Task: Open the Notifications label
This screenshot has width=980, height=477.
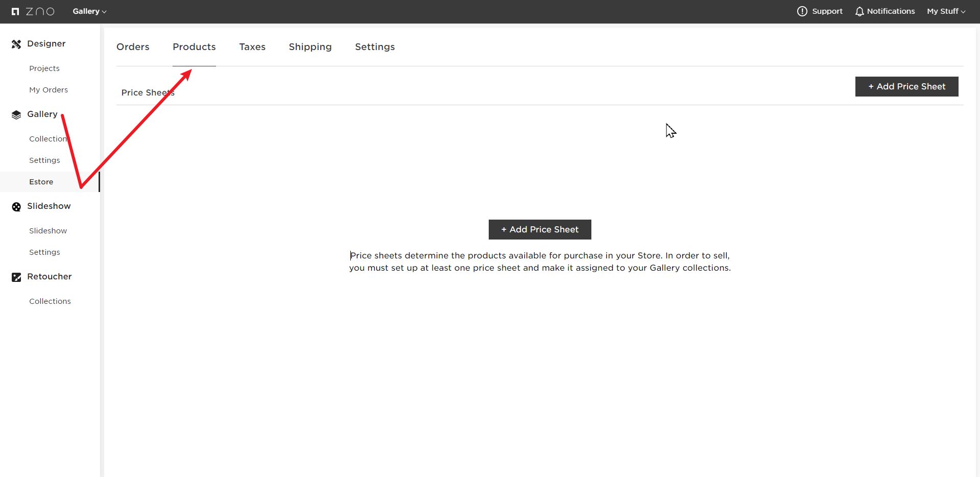Action: point(891,11)
